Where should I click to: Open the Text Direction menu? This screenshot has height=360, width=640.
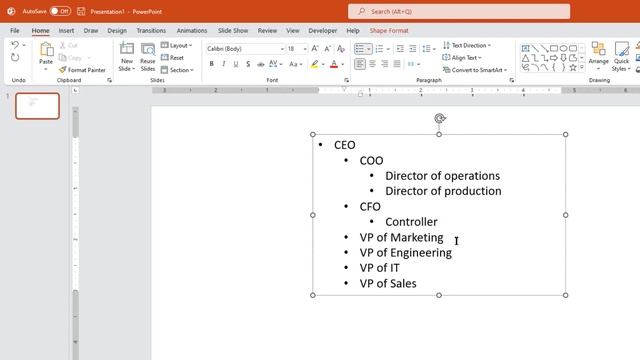467,45
